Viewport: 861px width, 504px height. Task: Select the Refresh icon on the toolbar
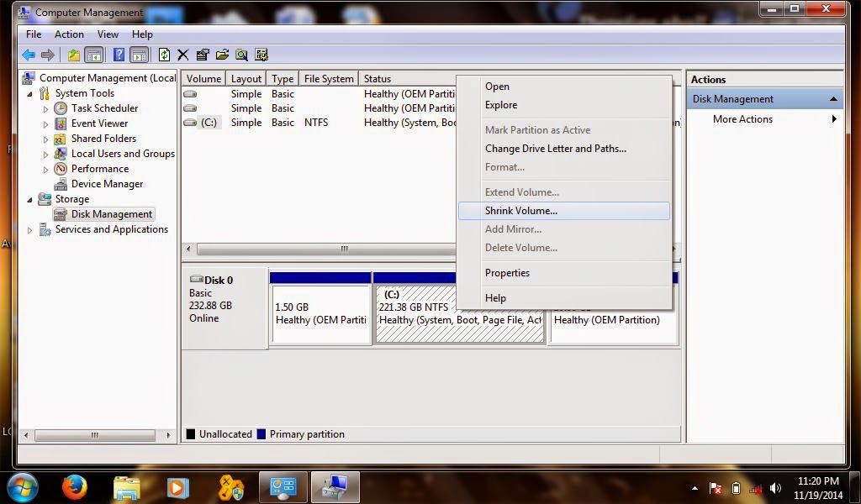pyautogui.click(x=164, y=55)
